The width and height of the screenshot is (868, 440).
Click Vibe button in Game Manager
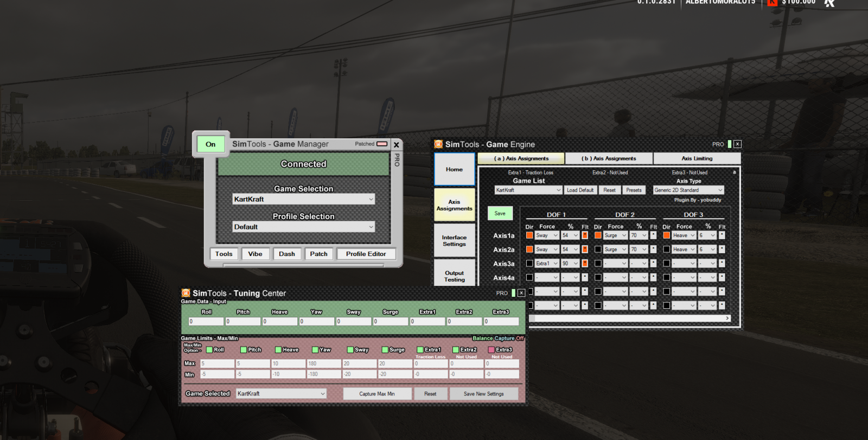pos(255,254)
